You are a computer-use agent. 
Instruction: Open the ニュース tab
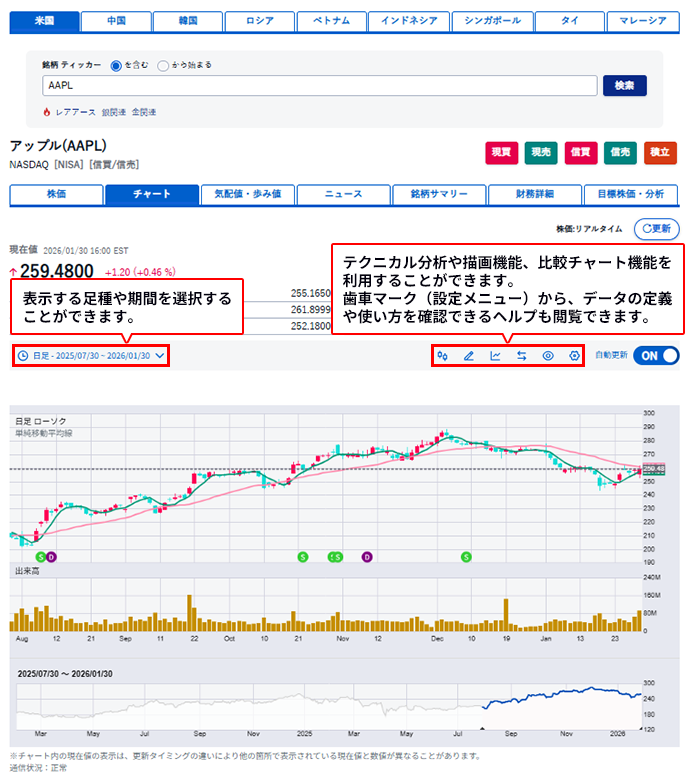click(344, 194)
